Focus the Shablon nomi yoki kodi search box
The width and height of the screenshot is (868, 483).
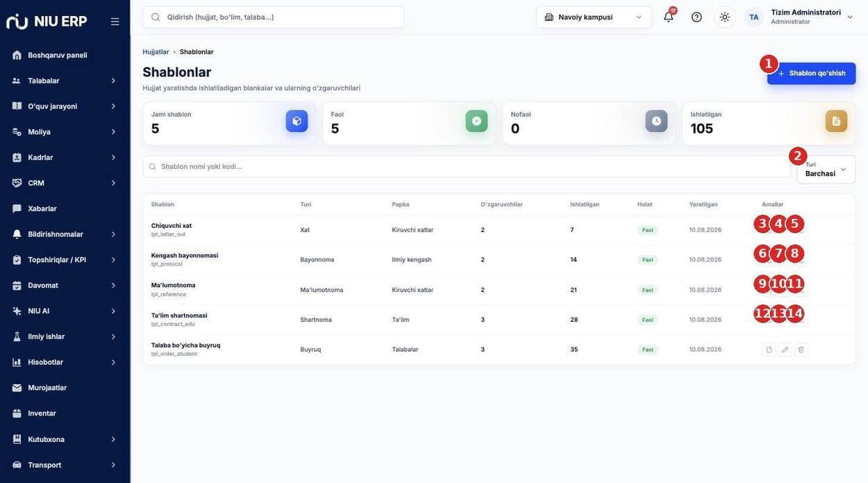tap(467, 167)
